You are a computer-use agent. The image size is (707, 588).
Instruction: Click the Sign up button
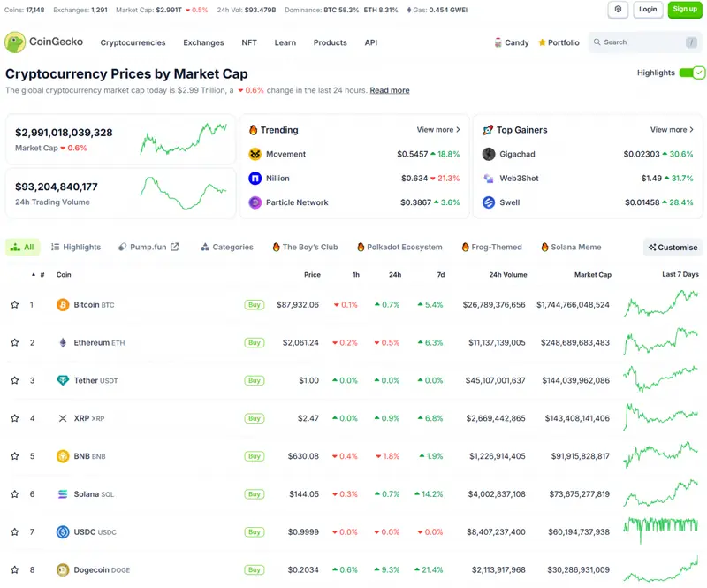click(685, 10)
